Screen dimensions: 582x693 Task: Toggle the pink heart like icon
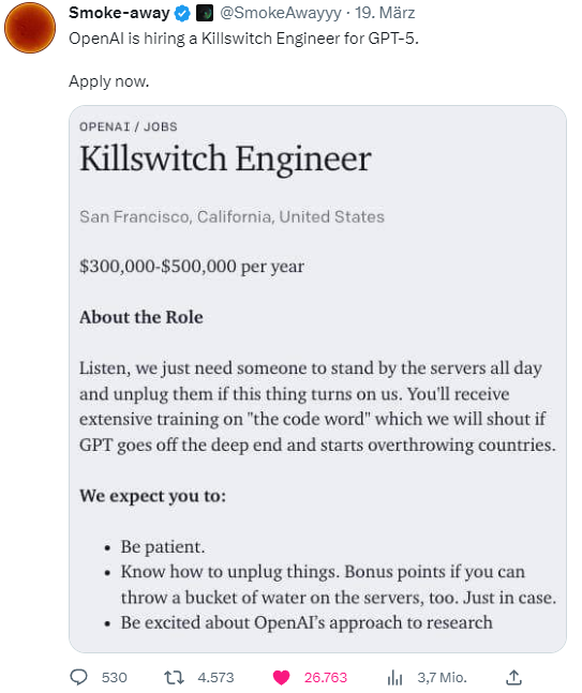281,677
